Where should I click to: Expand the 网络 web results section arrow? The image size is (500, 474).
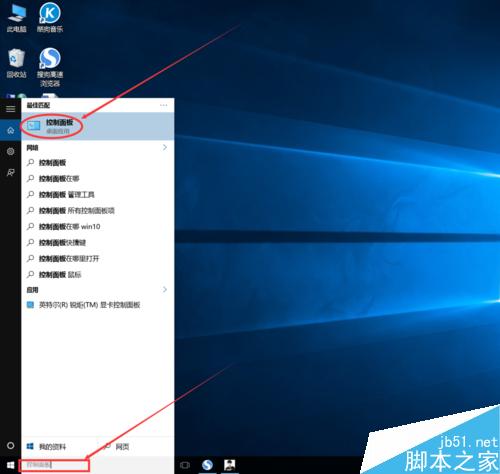click(x=165, y=147)
